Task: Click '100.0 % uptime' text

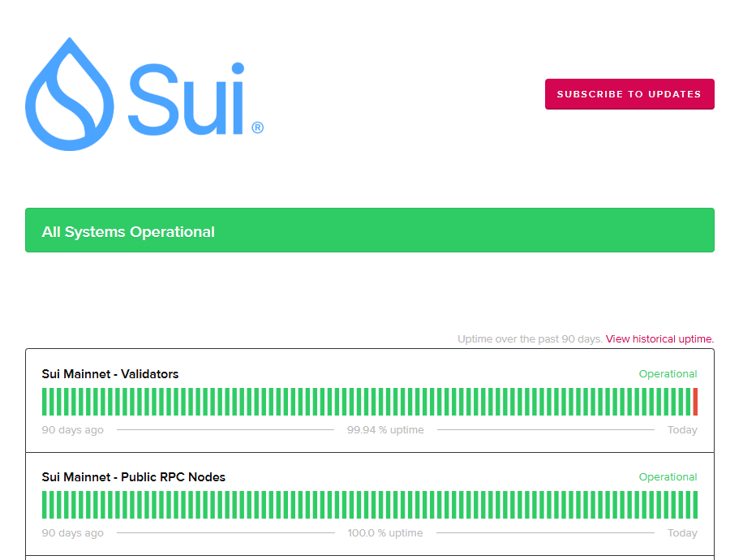Action: 385,533
